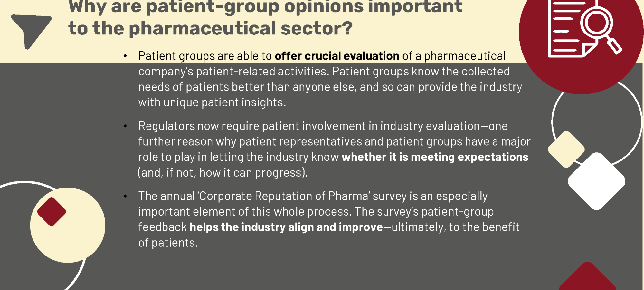Click the first bullet point marker
This screenshot has height=290, width=644.
[x=125, y=56]
